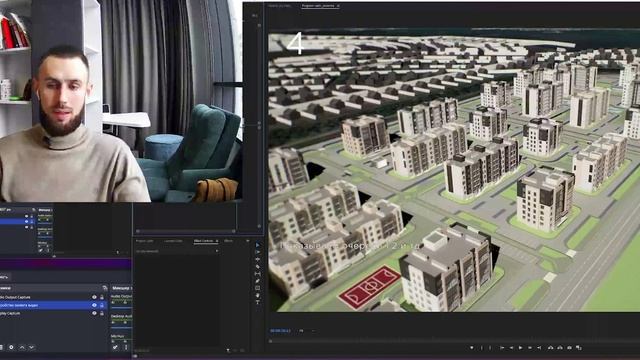Viewport: 640px width, 360px height.
Task: Adjust Audio Output Capture volume slider in mixer
Action: pyautogui.click(x=122, y=307)
